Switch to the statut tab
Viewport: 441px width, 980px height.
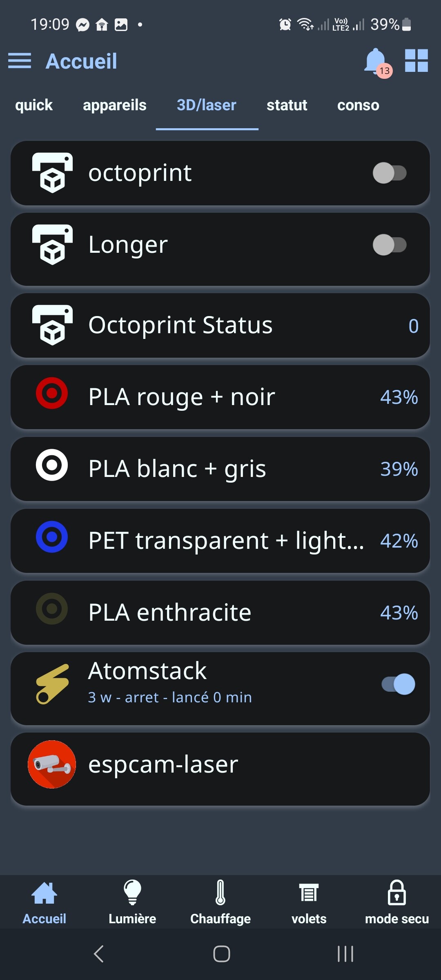click(x=287, y=105)
